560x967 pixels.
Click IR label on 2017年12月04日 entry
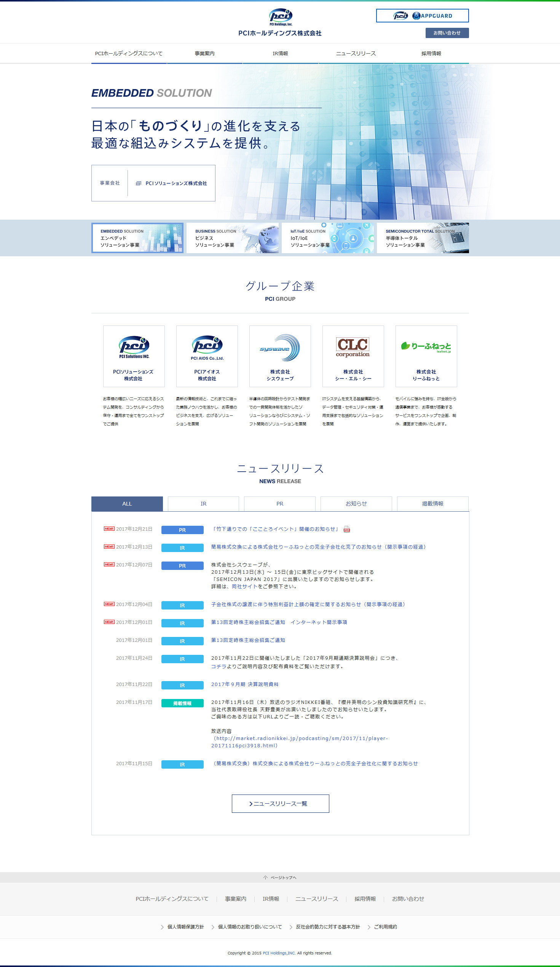(182, 606)
